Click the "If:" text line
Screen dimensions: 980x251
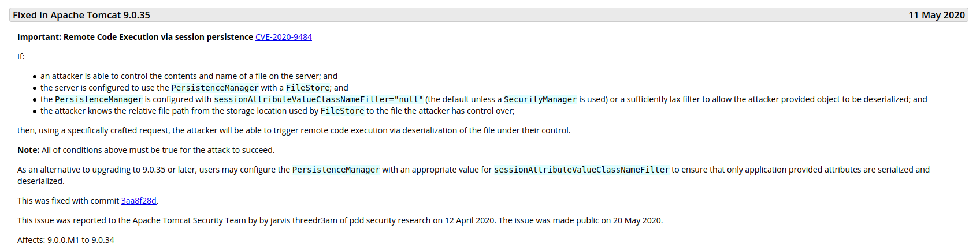click(x=21, y=57)
